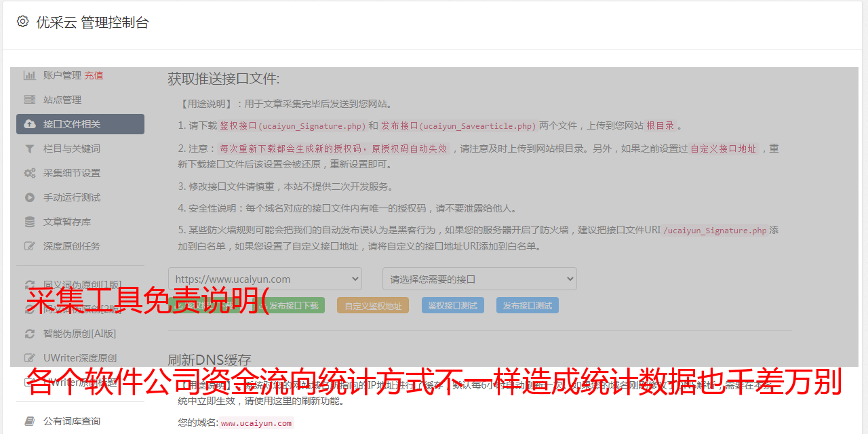Click the 自定义接口地址 highlighted text in note 2
This screenshot has height=434, width=868.
click(724, 149)
